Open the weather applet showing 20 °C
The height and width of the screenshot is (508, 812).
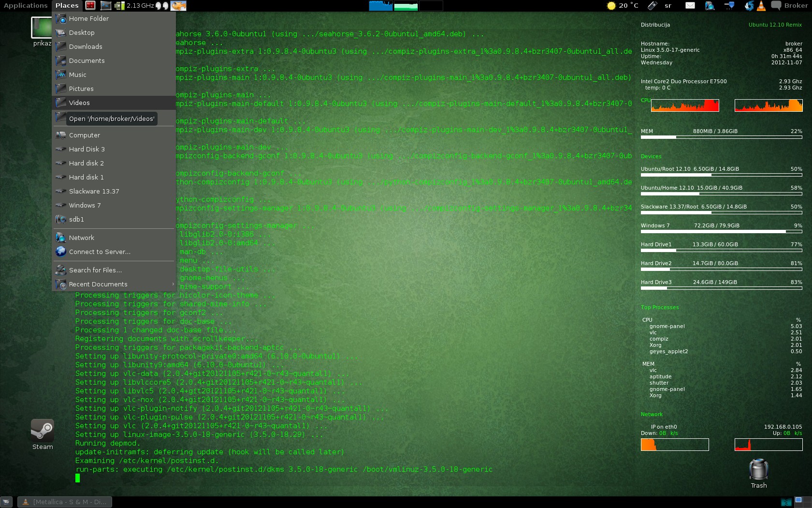(x=623, y=5)
